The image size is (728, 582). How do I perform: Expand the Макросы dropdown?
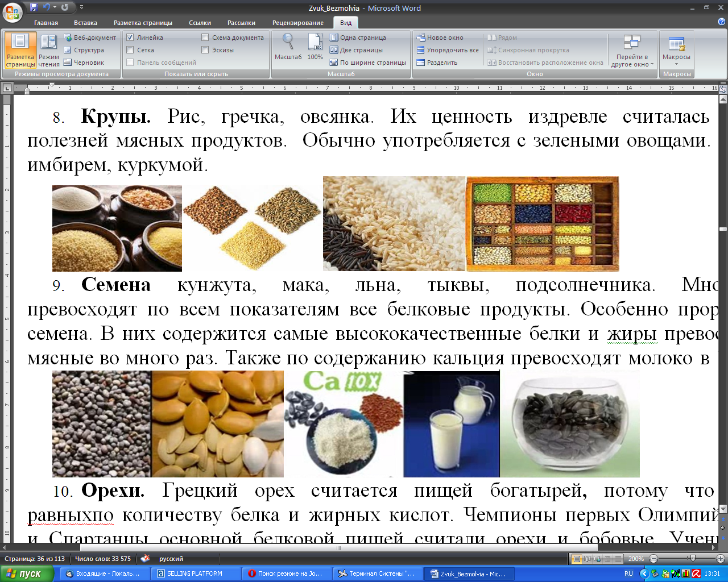(676, 51)
